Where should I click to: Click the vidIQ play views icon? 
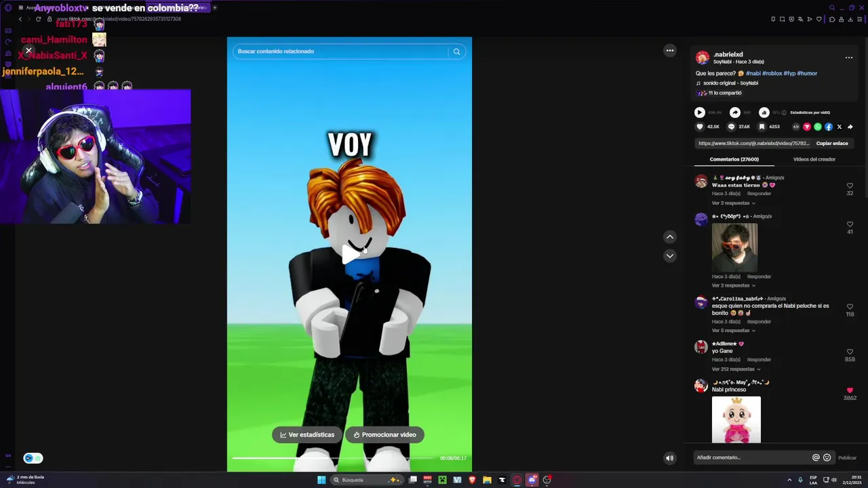click(700, 113)
